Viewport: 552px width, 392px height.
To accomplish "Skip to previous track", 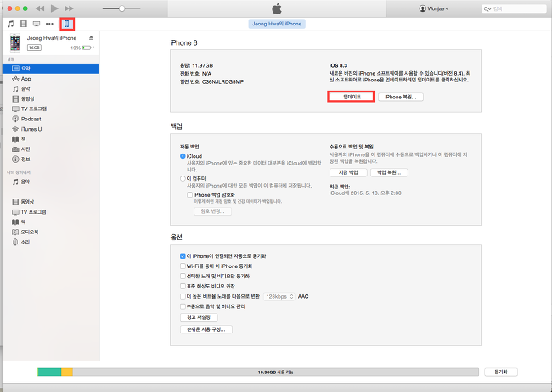I will click(x=40, y=8).
